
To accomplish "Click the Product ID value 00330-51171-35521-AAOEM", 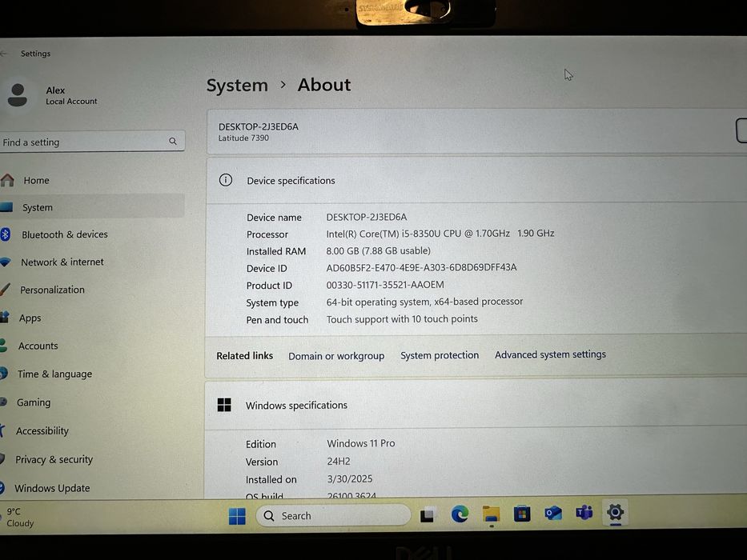I will pyautogui.click(x=385, y=285).
